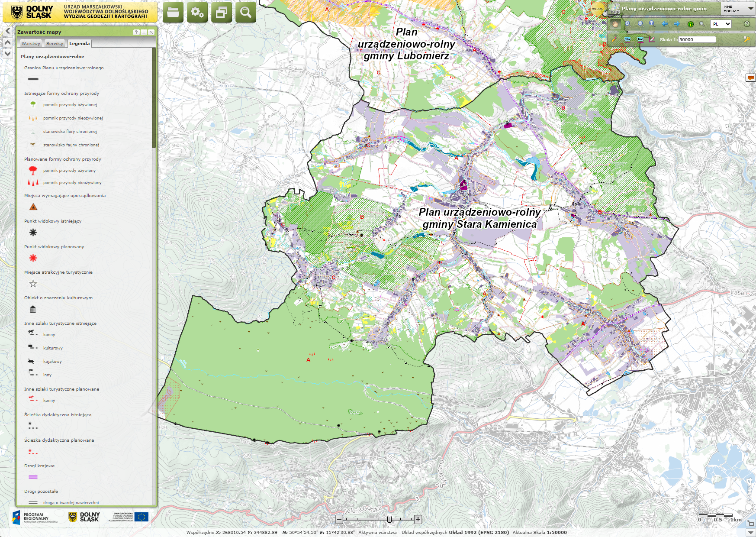Toggle the yellow WIDOK view button
Screen dimensions: 756x537
pos(597,9)
